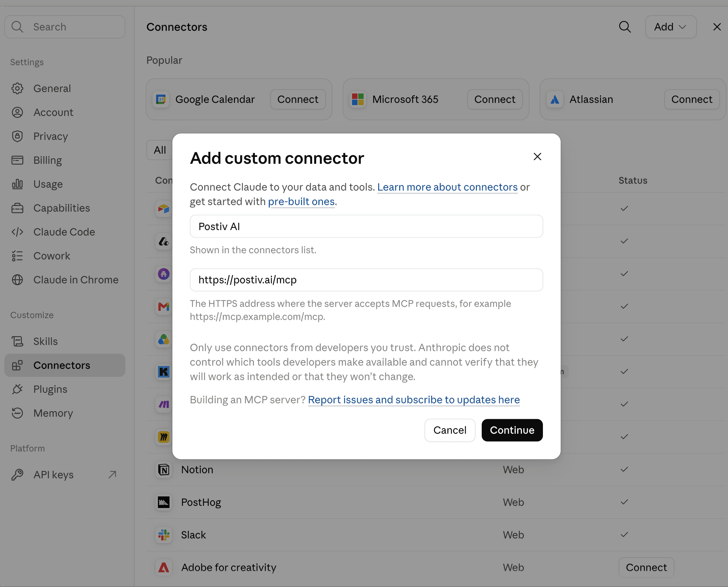Click API keys external link arrow

(x=112, y=475)
